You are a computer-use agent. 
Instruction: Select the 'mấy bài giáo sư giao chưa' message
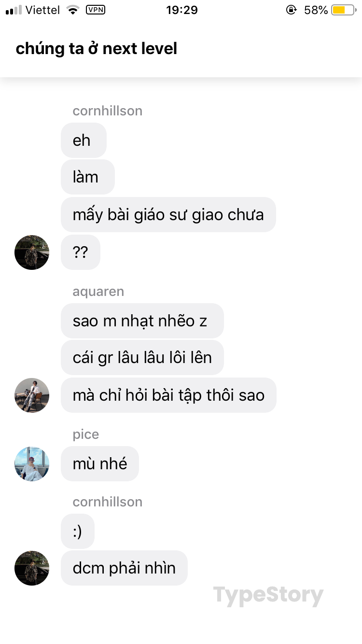click(x=168, y=215)
